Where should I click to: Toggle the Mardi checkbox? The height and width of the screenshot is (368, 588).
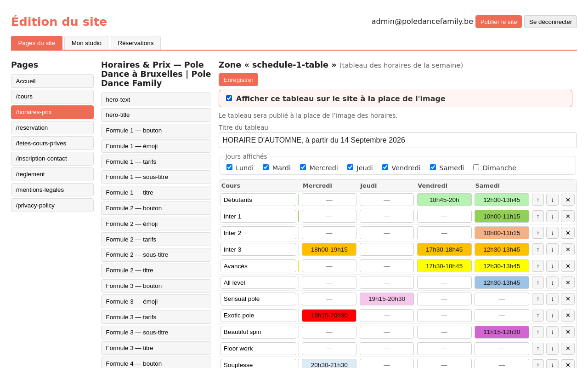(266, 167)
